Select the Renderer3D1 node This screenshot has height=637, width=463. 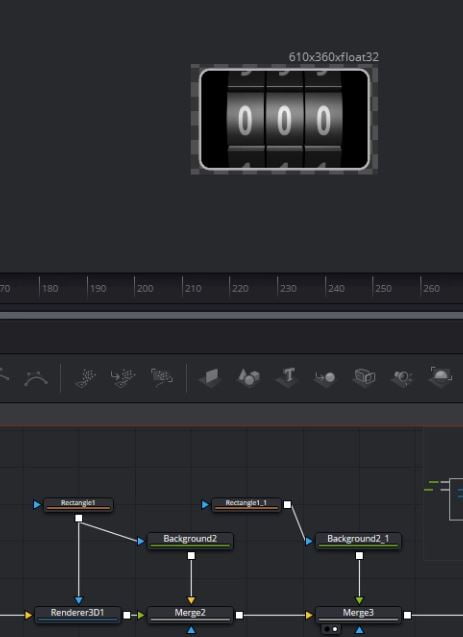coord(78,615)
